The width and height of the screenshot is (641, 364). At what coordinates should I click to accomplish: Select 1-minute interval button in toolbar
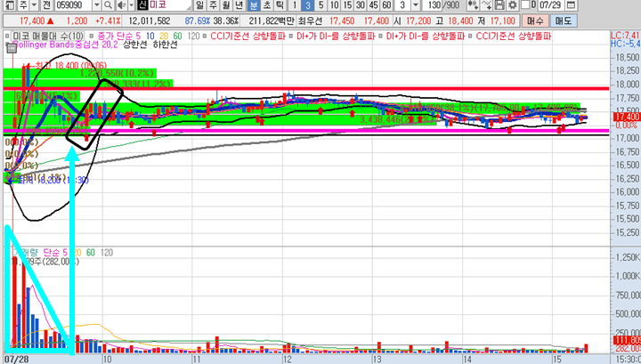coord(295,5)
